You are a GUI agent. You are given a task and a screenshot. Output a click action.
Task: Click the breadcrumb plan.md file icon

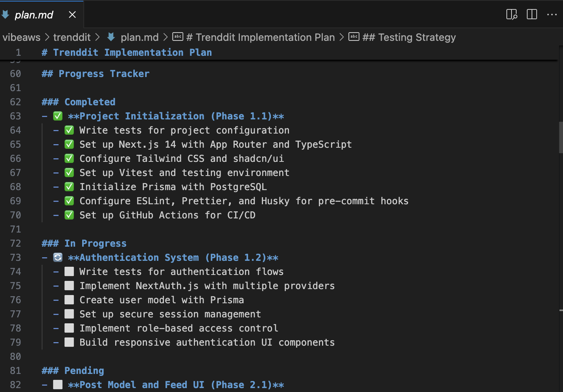coord(111,37)
